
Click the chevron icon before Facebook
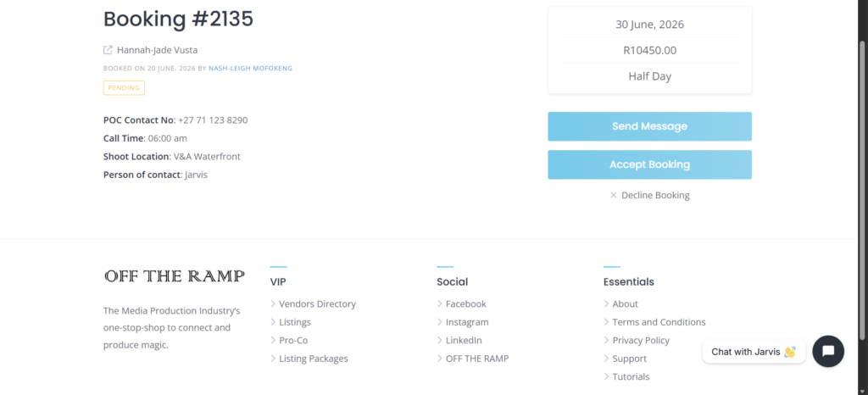pos(440,303)
